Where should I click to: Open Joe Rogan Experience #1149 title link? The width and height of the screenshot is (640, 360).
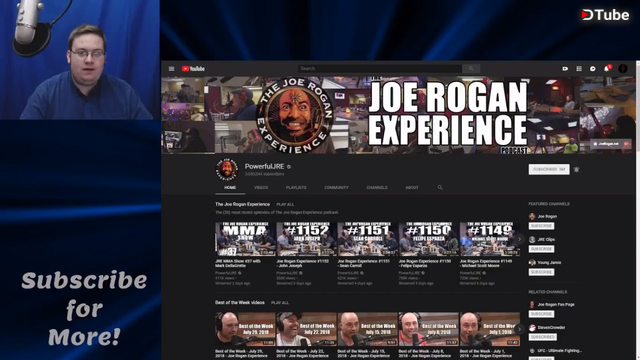(486, 263)
